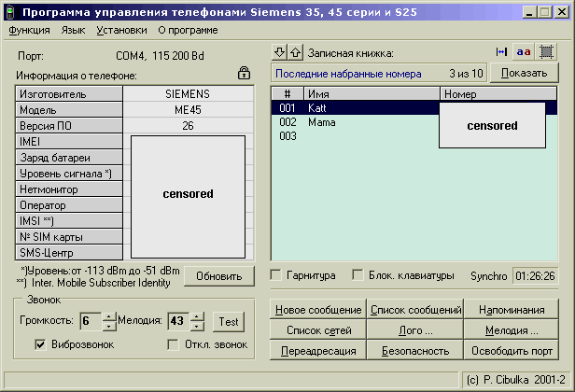Click the Безопасность button

(415, 351)
